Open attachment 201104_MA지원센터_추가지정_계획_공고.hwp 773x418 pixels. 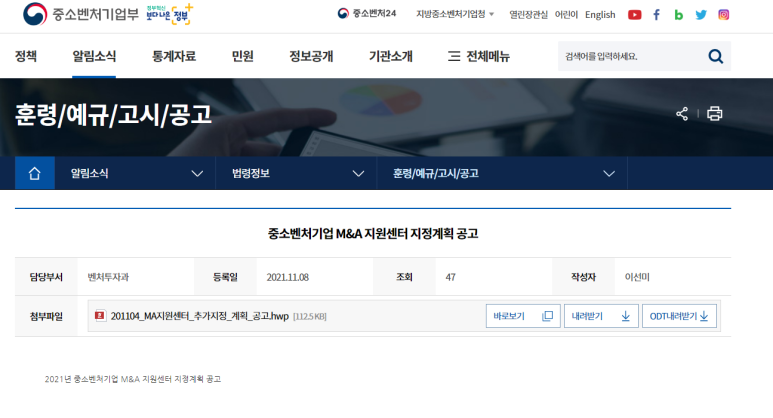tap(200, 316)
